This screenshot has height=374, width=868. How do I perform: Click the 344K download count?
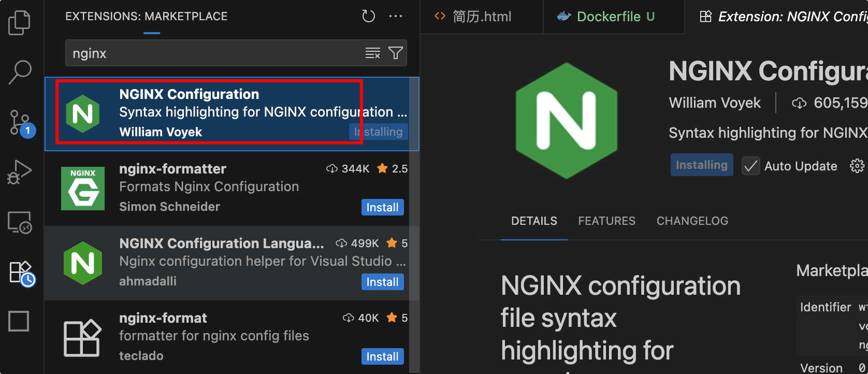pyautogui.click(x=348, y=169)
